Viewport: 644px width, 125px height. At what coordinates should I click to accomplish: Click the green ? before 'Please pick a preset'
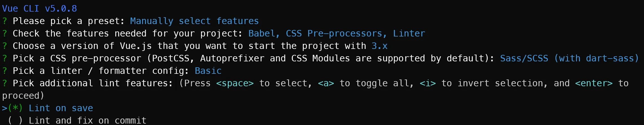(5, 21)
